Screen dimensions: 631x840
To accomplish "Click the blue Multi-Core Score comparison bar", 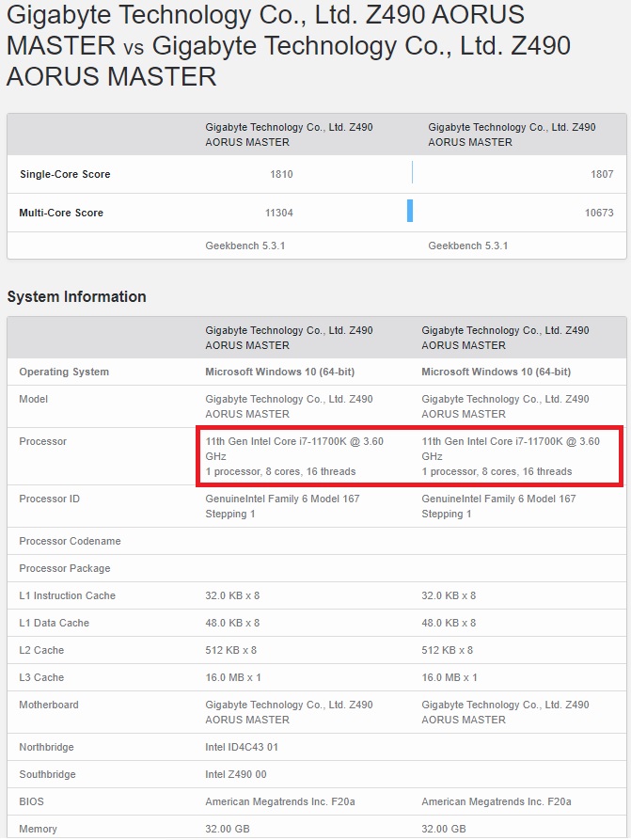I will pyautogui.click(x=410, y=212).
